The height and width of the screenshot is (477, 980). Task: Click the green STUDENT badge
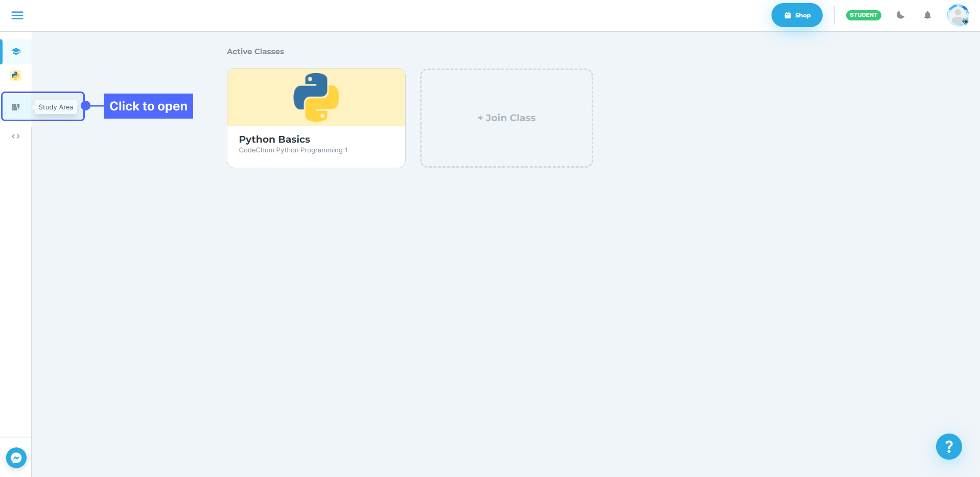(x=864, y=15)
